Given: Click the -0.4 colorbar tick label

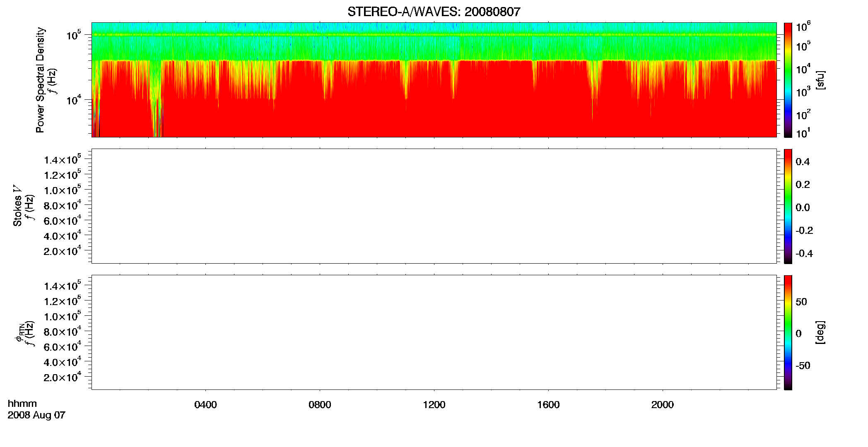Looking at the screenshot, I should 804,254.
